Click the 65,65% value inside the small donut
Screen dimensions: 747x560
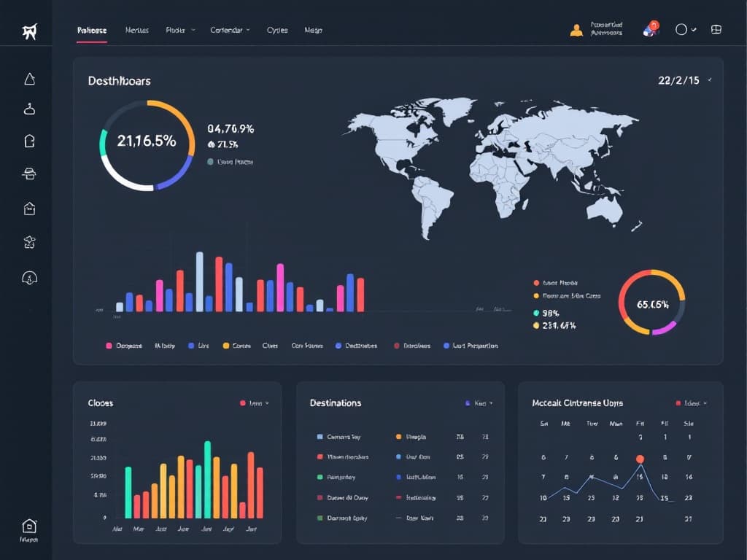click(x=653, y=304)
